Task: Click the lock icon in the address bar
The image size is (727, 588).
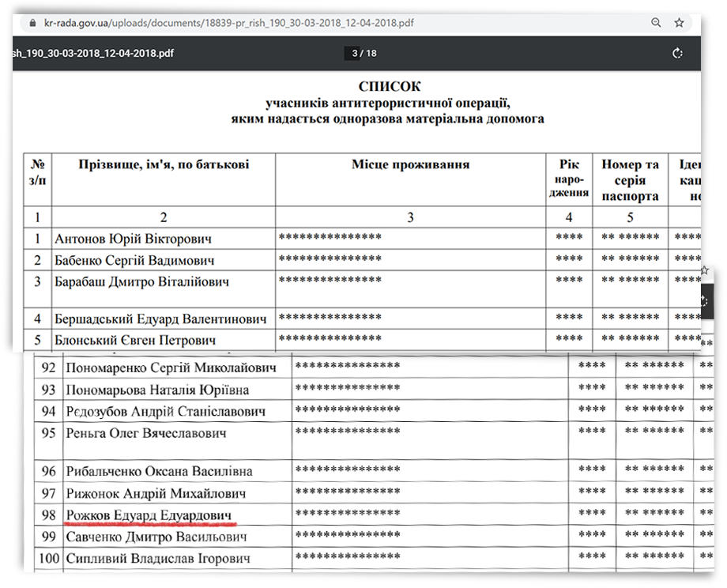Action: (32, 23)
